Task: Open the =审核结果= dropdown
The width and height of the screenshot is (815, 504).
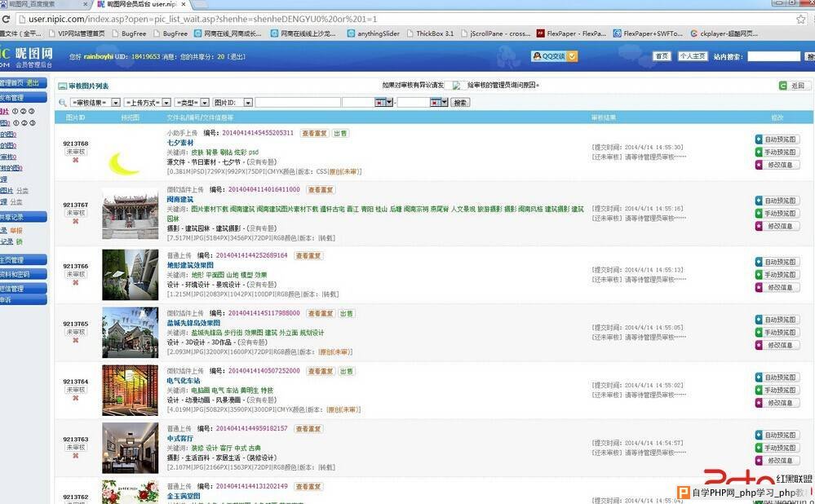Action: pyautogui.click(x=95, y=103)
